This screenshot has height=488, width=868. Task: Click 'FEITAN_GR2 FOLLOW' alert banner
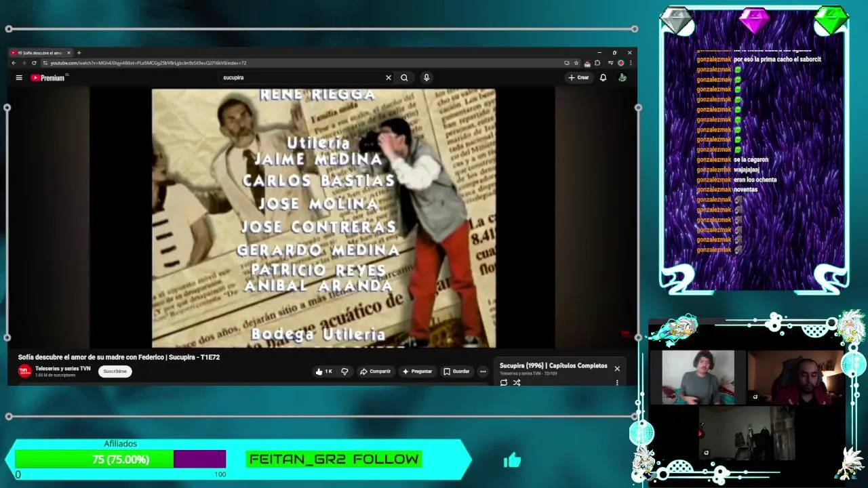coord(334,460)
